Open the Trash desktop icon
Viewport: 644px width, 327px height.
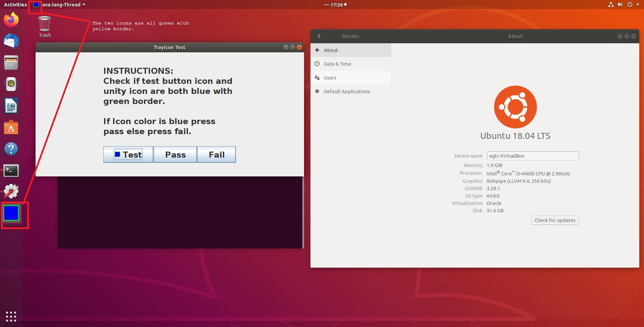click(45, 27)
